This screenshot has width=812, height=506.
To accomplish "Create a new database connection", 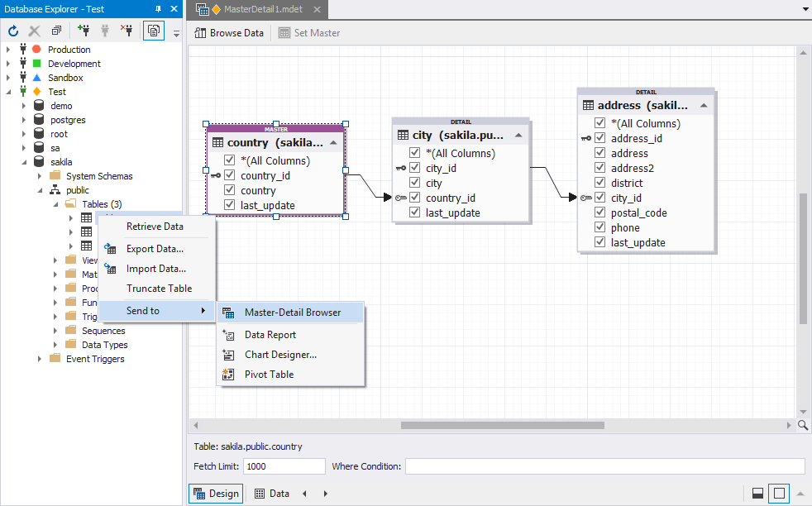I will 85,31.
